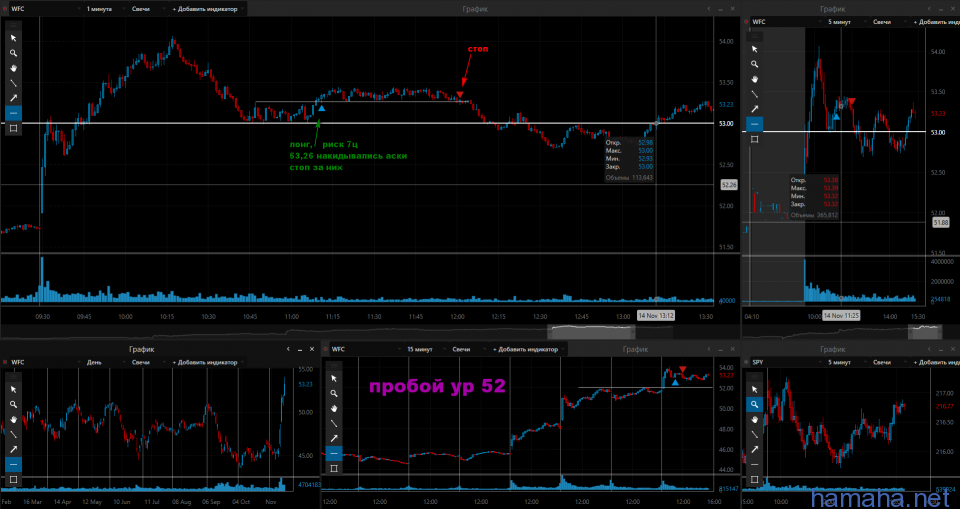This screenshot has width=960, height=509.
Task: Click Добавить индикатор in WFC 5 минут chart
Action: click(x=936, y=22)
